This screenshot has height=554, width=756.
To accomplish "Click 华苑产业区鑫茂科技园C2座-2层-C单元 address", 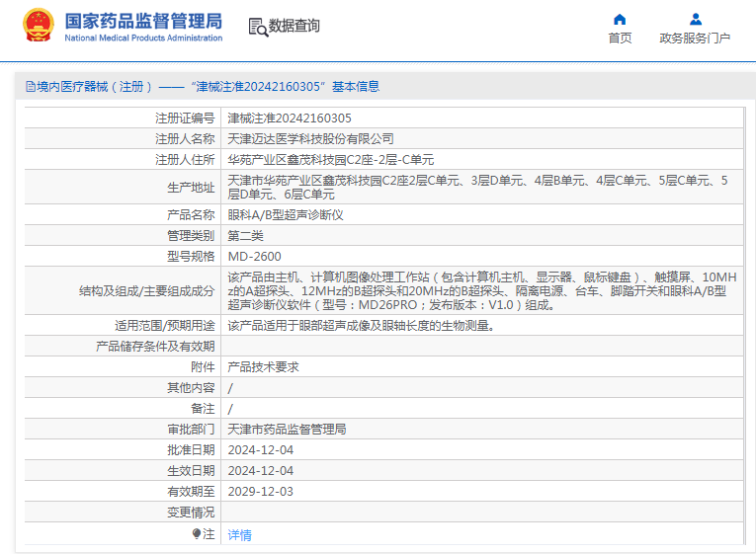I will 331,159.
